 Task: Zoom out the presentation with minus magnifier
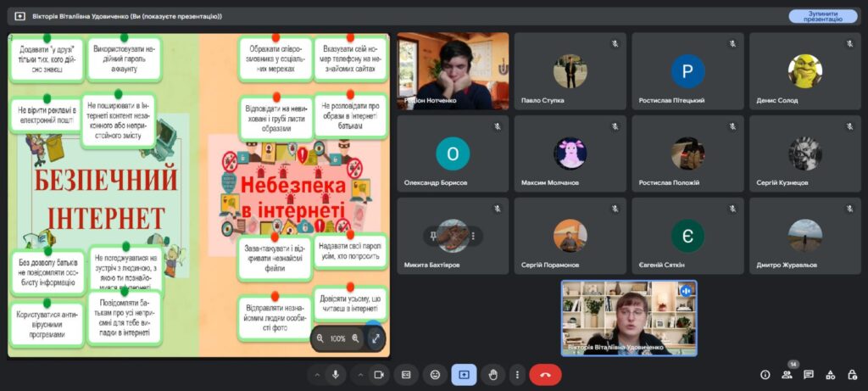click(320, 338)
